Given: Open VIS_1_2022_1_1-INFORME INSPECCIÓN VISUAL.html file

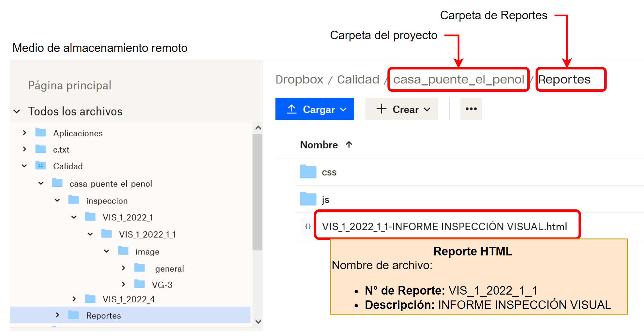Looking at the screenshot, I should tap(444, 226).
